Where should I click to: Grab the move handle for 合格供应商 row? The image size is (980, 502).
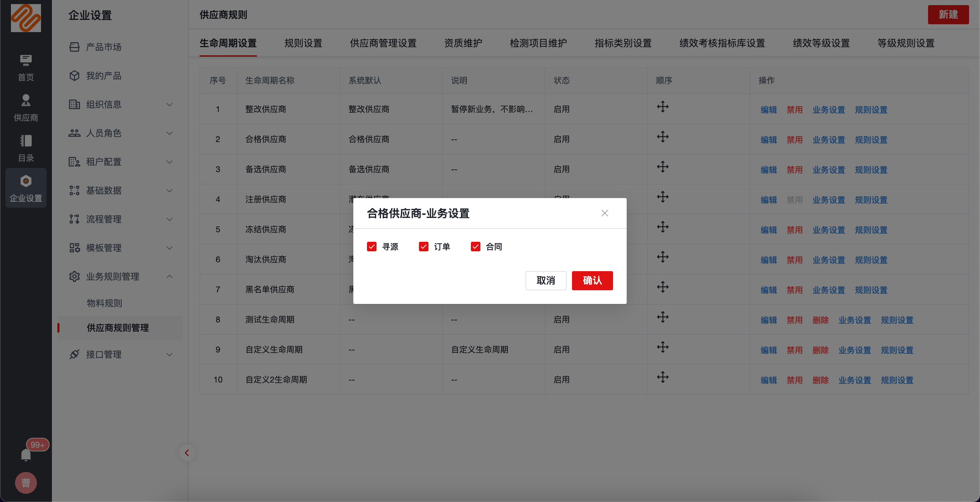(663, 137)
